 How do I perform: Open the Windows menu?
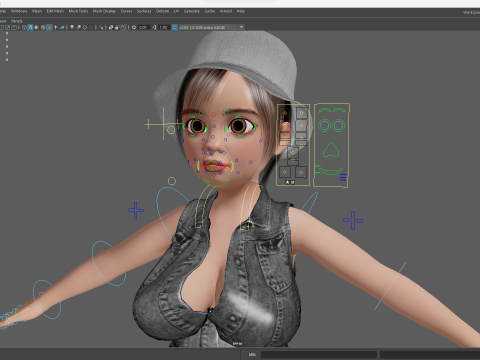click(19, 11)
